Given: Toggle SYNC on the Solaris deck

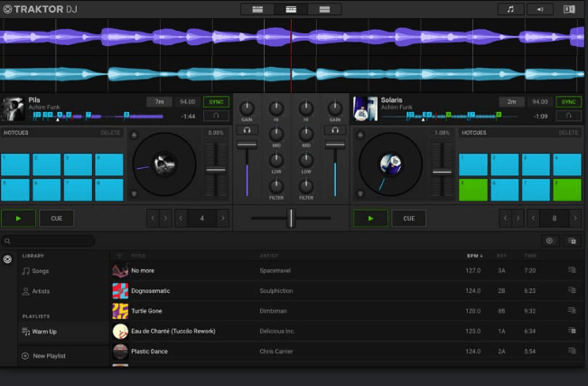Looking at the screenshot, I should coord(568,102).
